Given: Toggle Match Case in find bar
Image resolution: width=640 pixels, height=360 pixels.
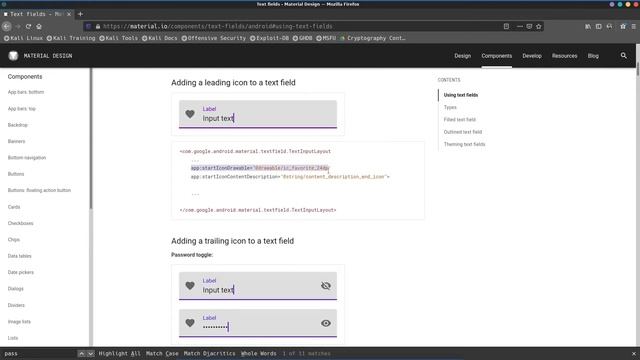Looking at the screenshot, I should 162,353.
